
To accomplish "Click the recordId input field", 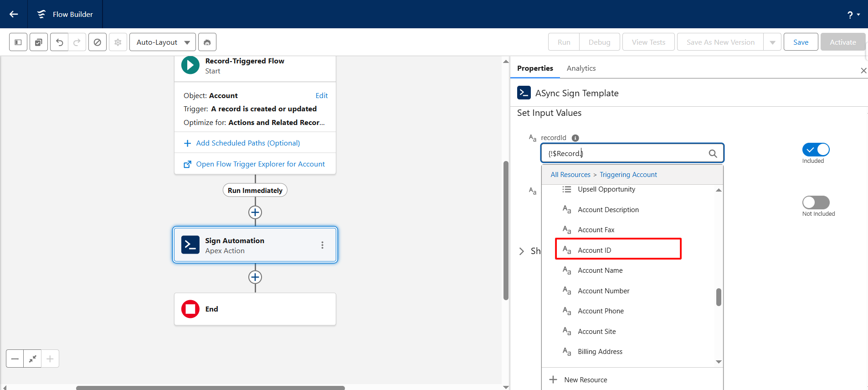I will (624, 154).
